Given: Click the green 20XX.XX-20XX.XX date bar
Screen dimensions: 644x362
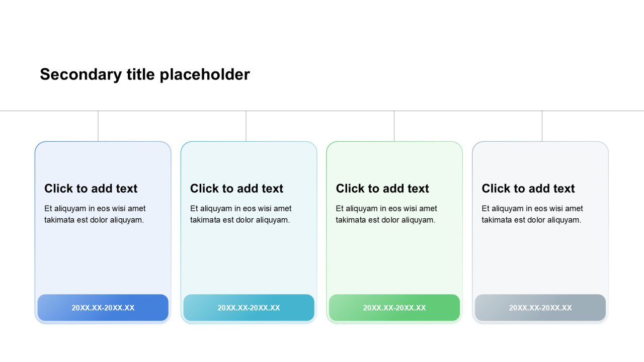Looking at the screenshot, I should [x=394, y=308].
